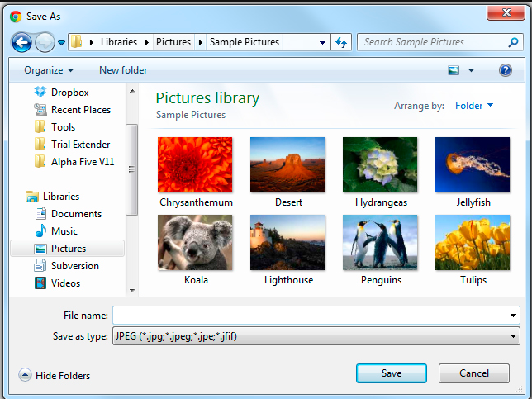This screenshot has height=399, width=532.
Task: Open the address bar history dropdown
Action: tap(322, 43)
